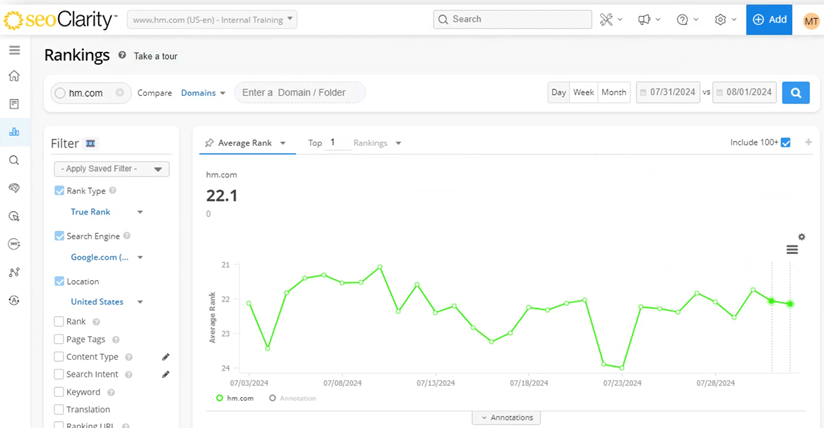Expand the Rankings dropdown next to Top
This screenshot has height=428, width=824.
coord(398,143)
